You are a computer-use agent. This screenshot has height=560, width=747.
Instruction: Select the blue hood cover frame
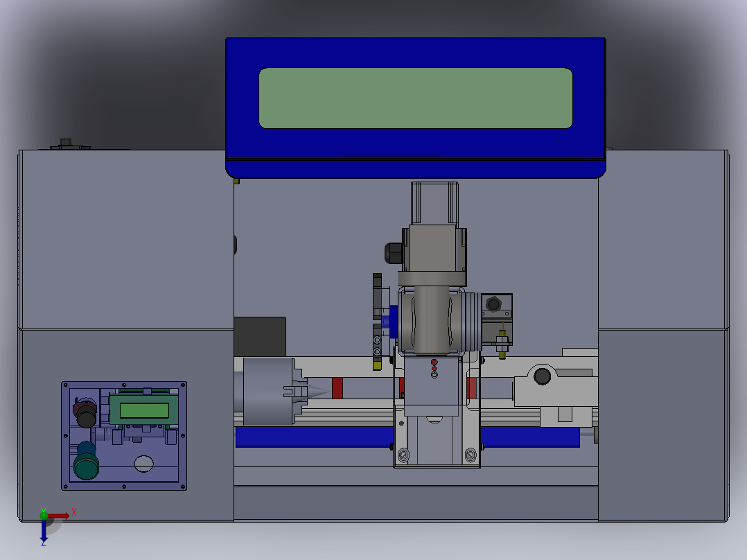416,107
